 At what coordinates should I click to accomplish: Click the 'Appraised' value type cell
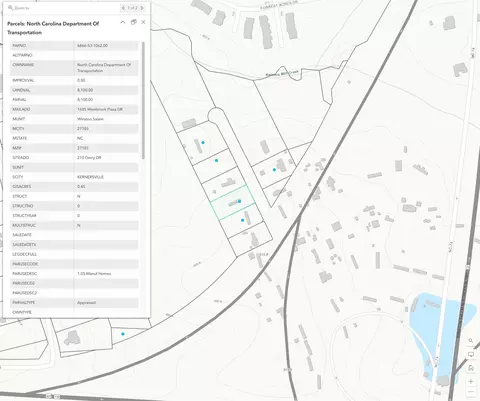86,303
